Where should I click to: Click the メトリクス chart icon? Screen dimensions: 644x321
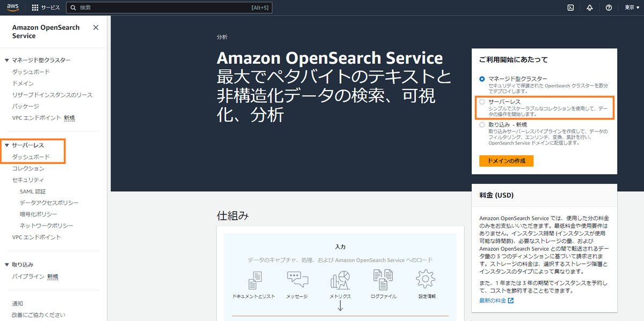coord(340,280)
